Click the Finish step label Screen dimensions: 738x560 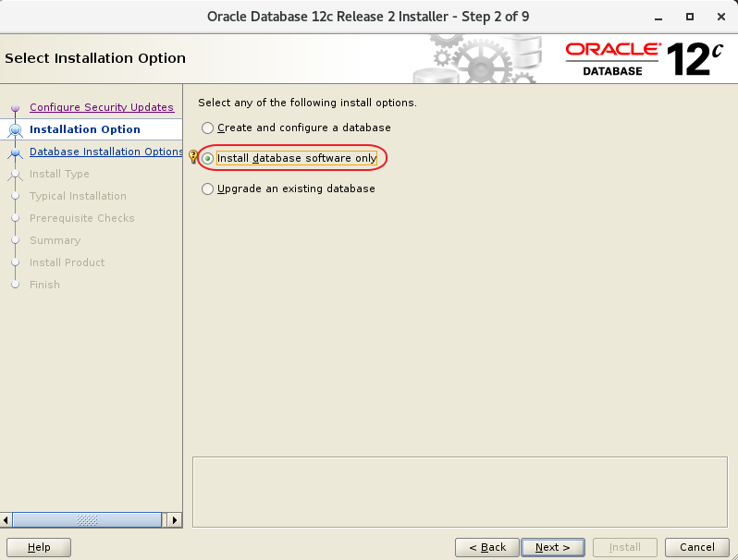[x=44, y=285]
